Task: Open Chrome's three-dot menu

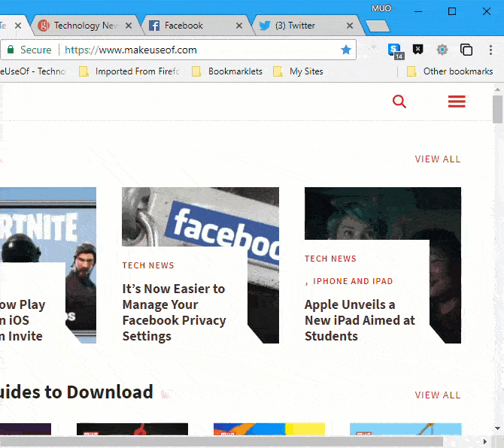Action: pos(490,50)
